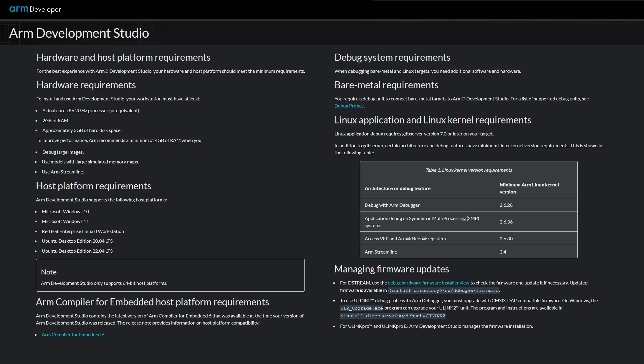Select the Arm Streamline table cell

tap(380, 252)
